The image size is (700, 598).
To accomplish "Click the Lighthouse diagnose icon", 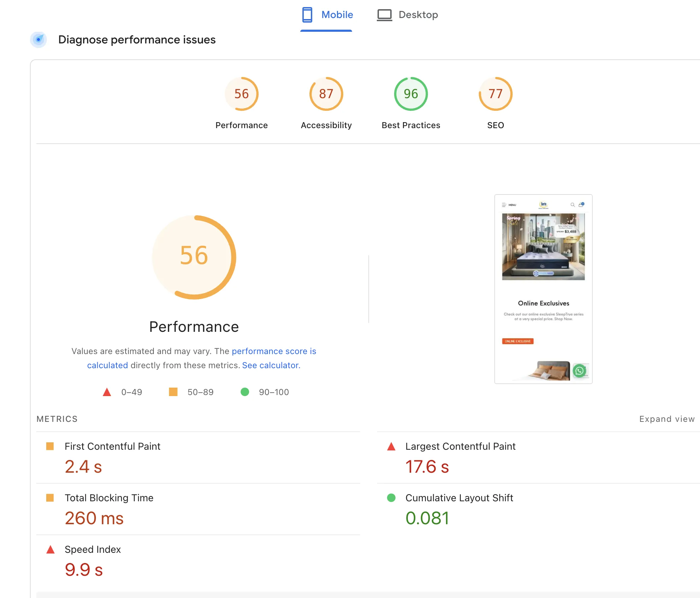I will point(38,40).
